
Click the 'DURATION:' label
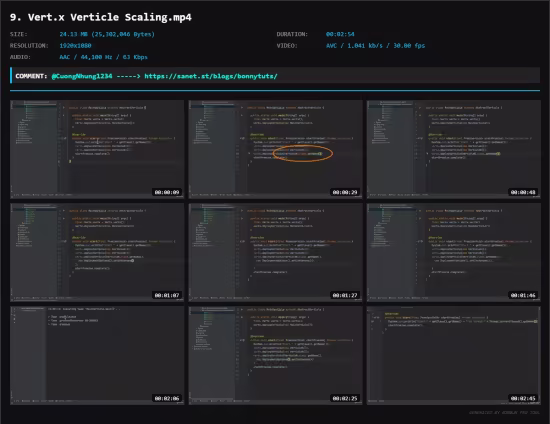coord(292,34)
